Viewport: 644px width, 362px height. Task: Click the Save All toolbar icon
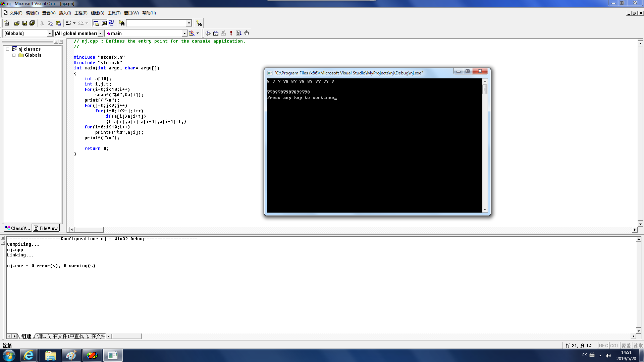pyautogui.click(x=32, y=23)
